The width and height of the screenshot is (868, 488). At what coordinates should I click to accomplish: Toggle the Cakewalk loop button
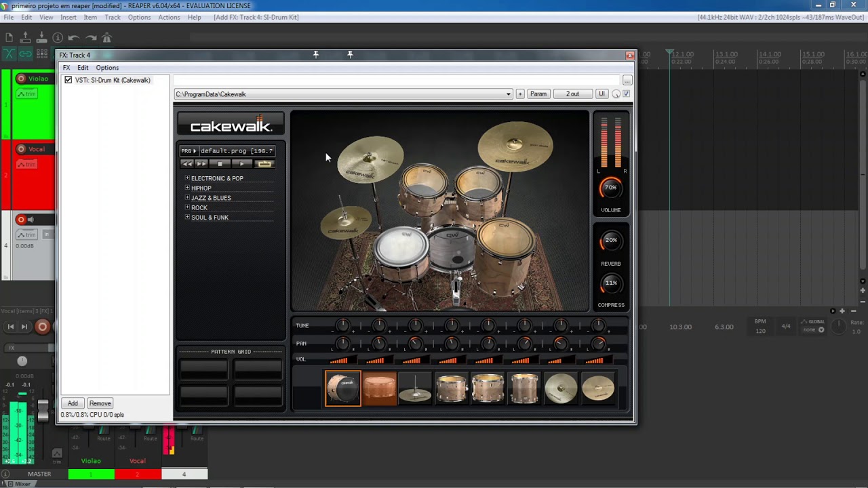(264, 164)
